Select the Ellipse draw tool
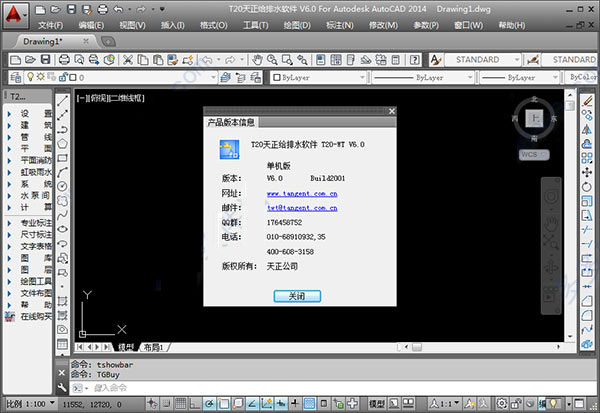This screenshot has width=600, height=413. 62,229
